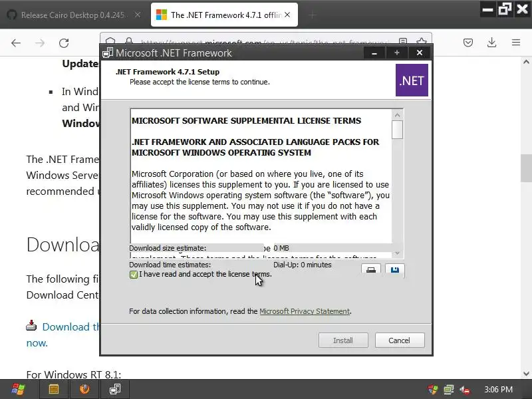This screenshot has height=399, width=532.
Task: Click license text scrollbar down arrow
Action: 397,253
